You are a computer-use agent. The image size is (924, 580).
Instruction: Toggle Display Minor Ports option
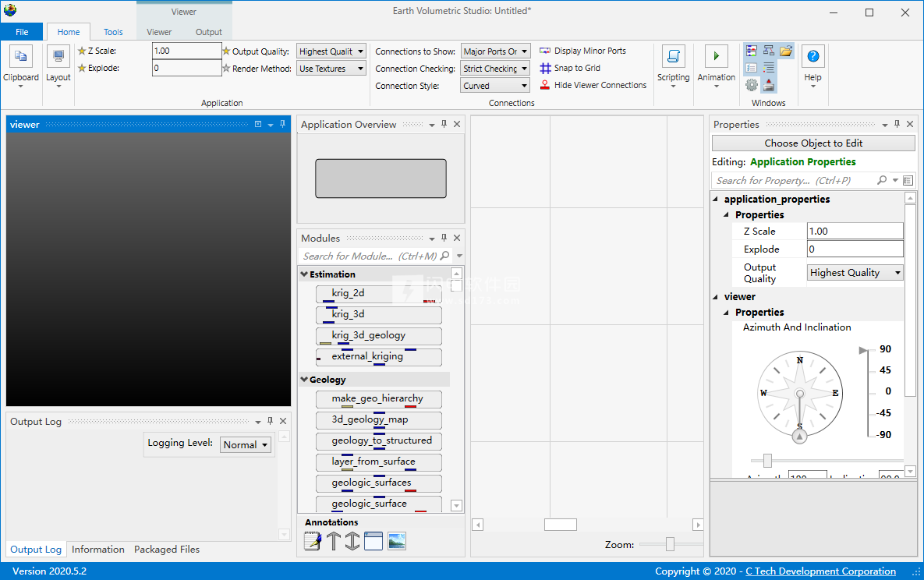(582, 51)
